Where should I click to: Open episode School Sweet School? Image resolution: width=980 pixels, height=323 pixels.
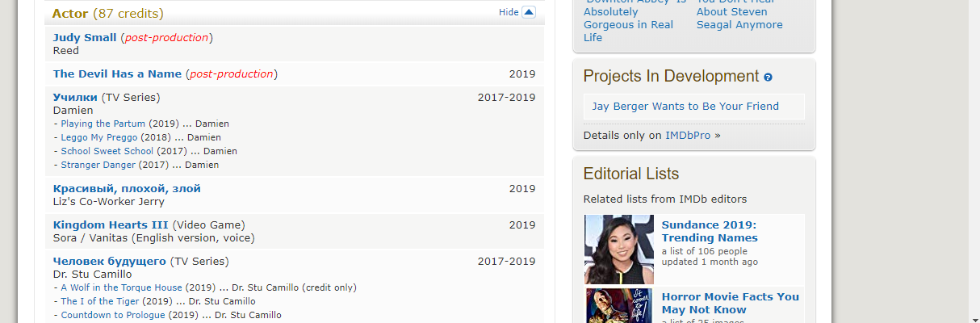107,151
